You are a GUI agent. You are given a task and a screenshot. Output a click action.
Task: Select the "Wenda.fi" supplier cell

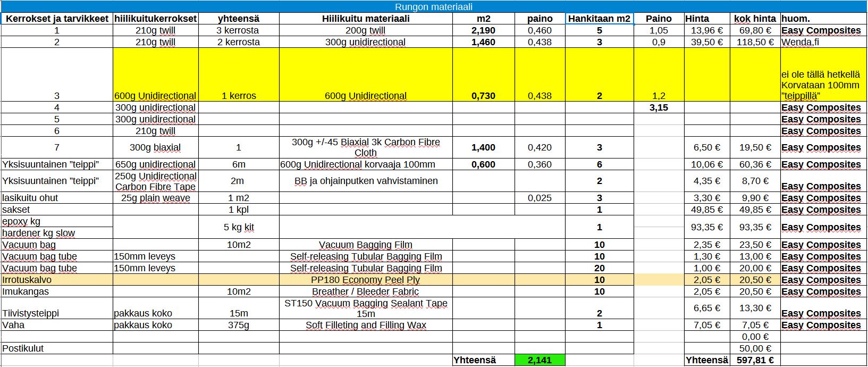pos(823,42)
